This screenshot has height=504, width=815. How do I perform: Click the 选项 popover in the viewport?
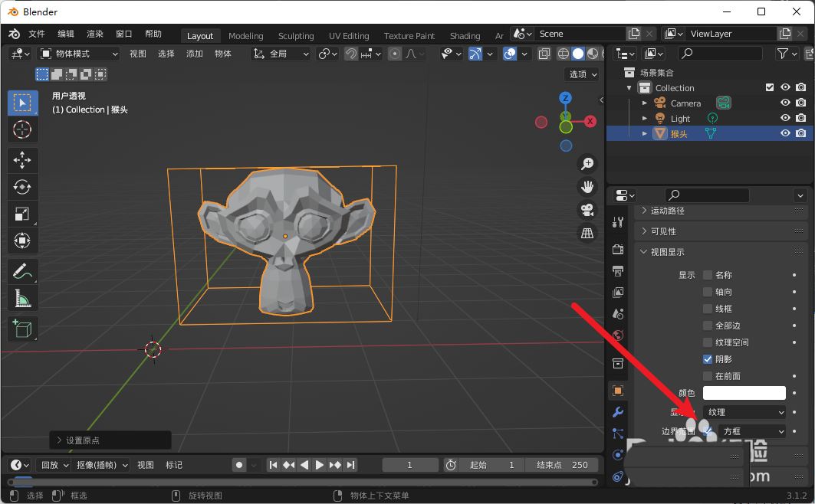coord(580,74)
